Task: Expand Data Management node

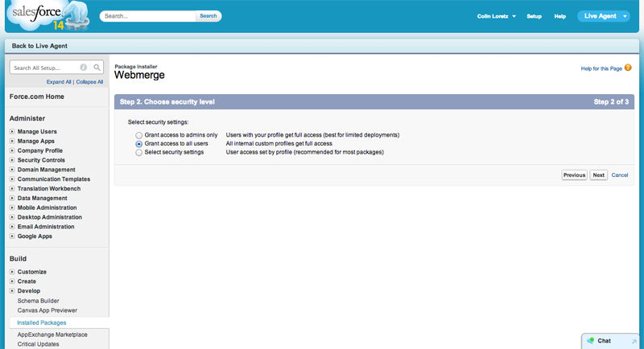Action: click(x=12, y=198)
